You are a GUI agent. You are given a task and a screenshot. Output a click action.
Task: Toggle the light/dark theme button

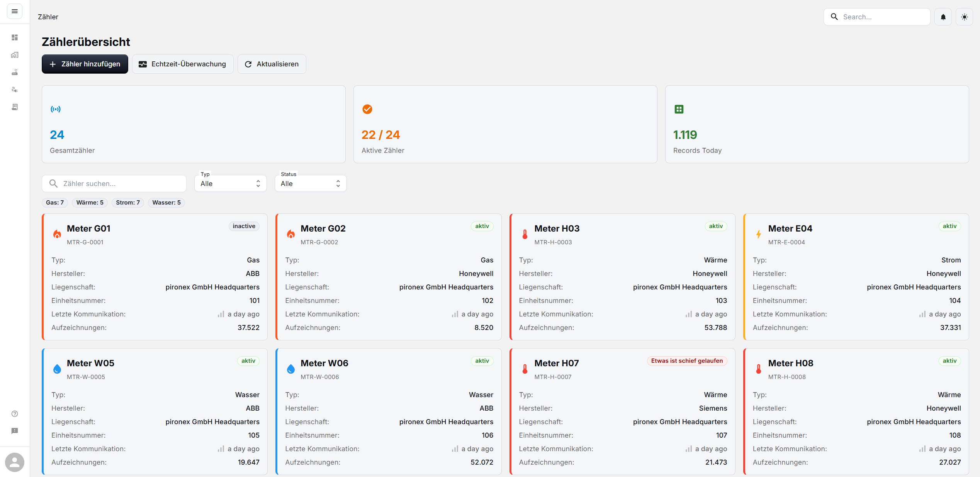[964, 17]
